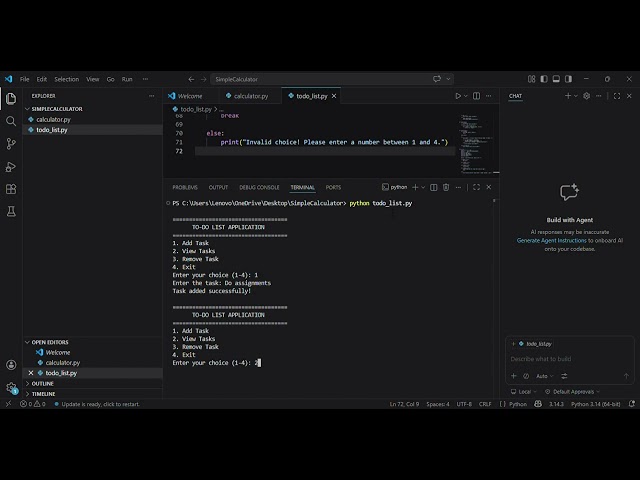Close todo_list.py in Open Editors list
640x480 pixels.
pos(31,373)
